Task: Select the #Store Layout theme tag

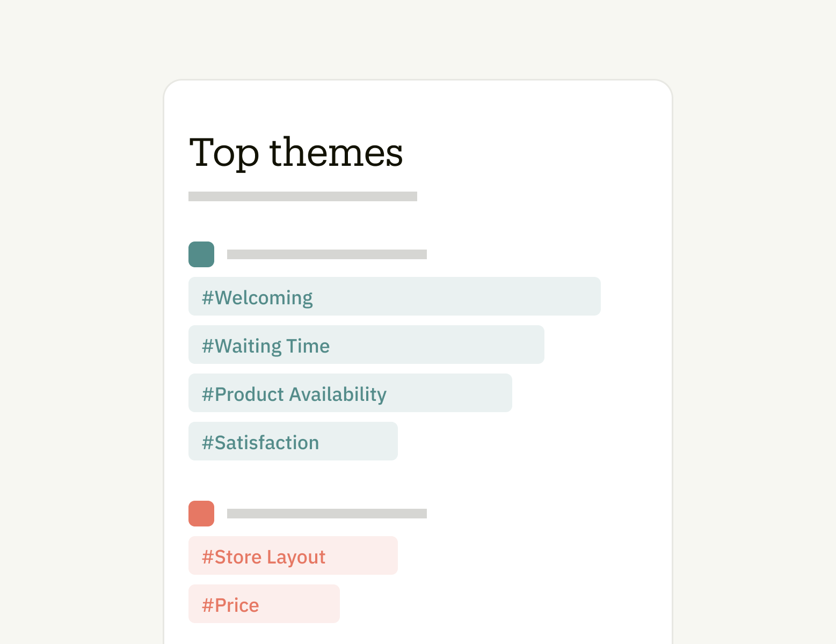Action: (293, 555)
